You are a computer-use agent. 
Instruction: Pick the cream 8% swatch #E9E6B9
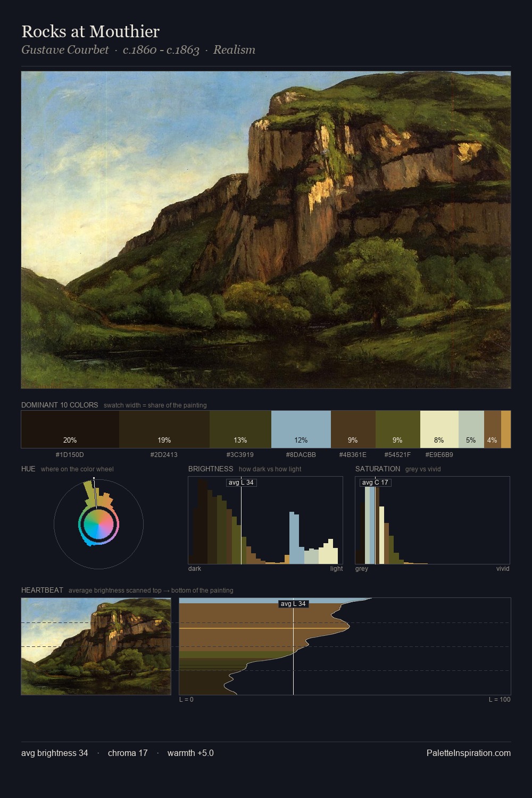[439, 429]
